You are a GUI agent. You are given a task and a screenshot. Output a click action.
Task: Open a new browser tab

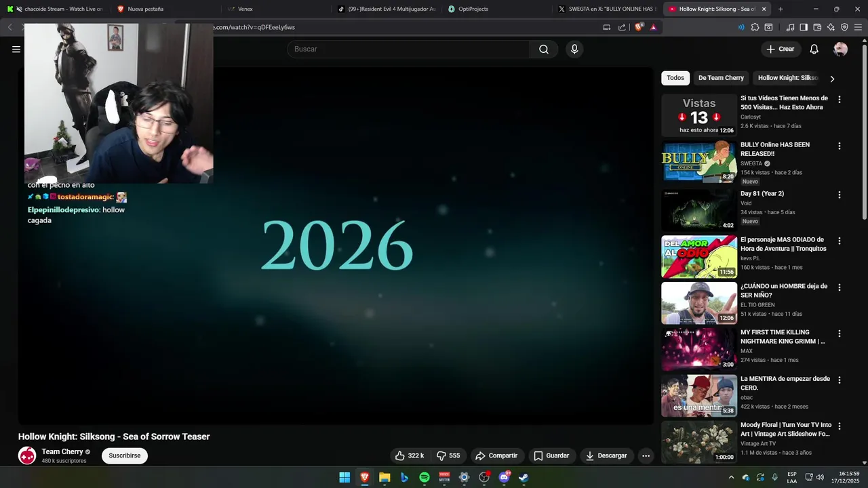pyautogui.click(x=781, y=9)
